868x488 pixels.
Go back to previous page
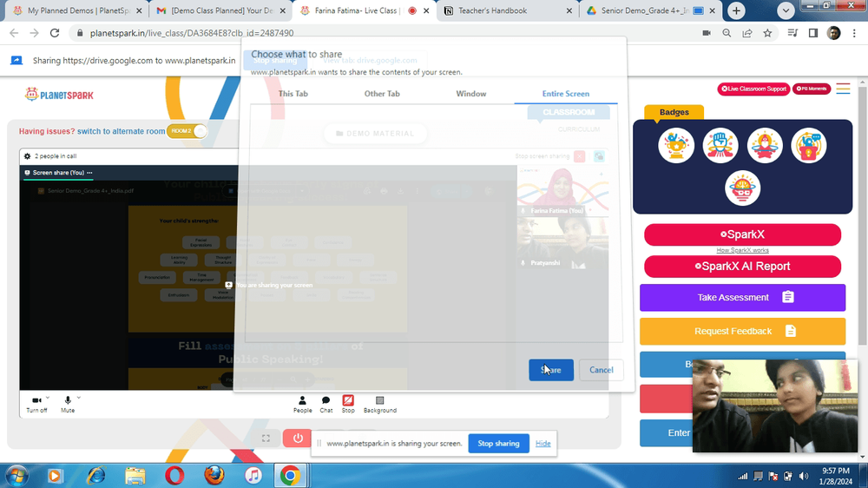[x=14, y=33]
